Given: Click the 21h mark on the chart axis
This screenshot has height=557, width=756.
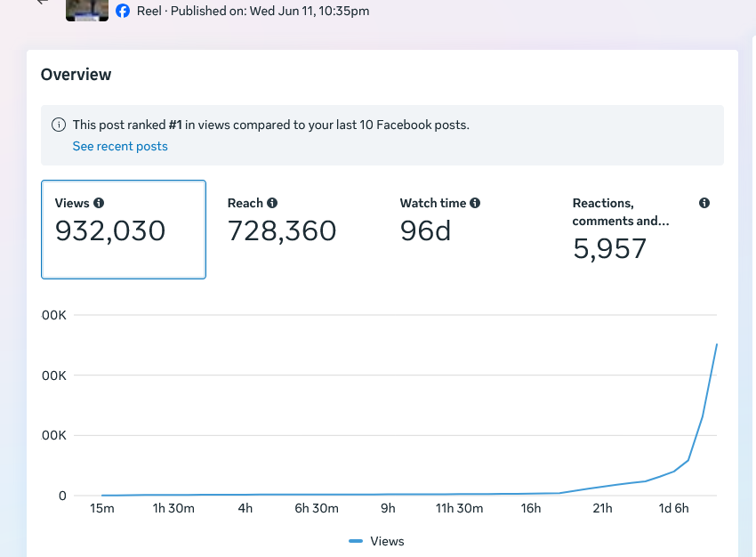Looking at the screenshot, I should pyautogui.click(x=602, y=508).
